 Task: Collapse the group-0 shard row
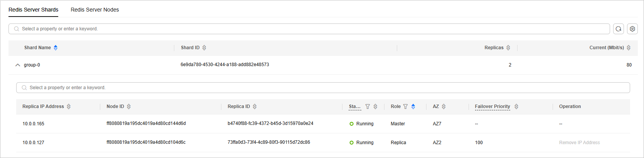pos(17,65)
